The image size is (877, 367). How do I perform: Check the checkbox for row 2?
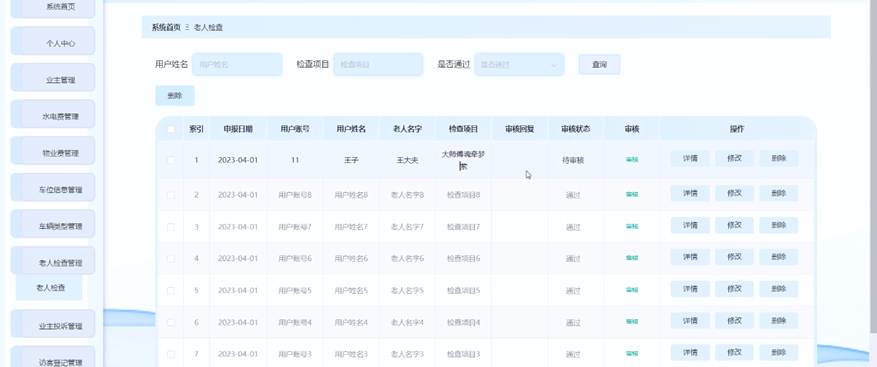pyautogui.click(x=171, y=195)
